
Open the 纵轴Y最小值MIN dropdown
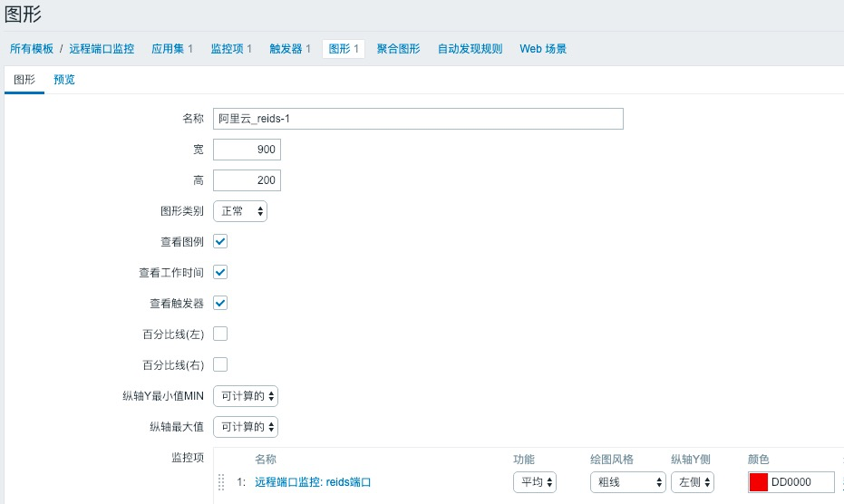[x=246, y=396]
